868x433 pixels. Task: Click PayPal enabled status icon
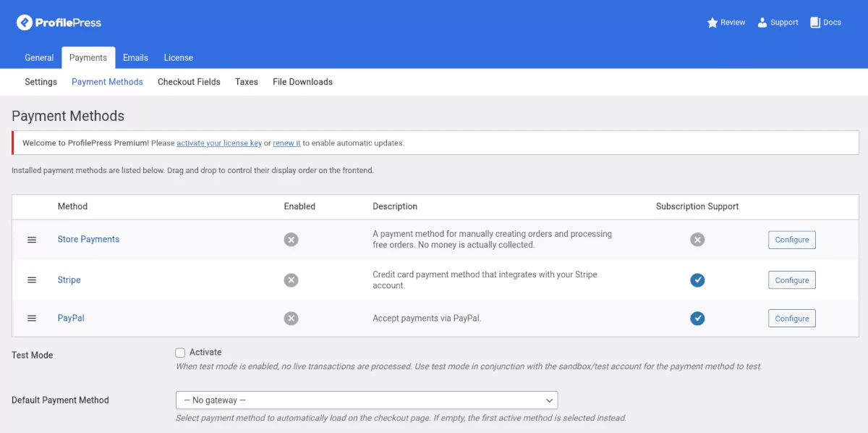[291, 319]
